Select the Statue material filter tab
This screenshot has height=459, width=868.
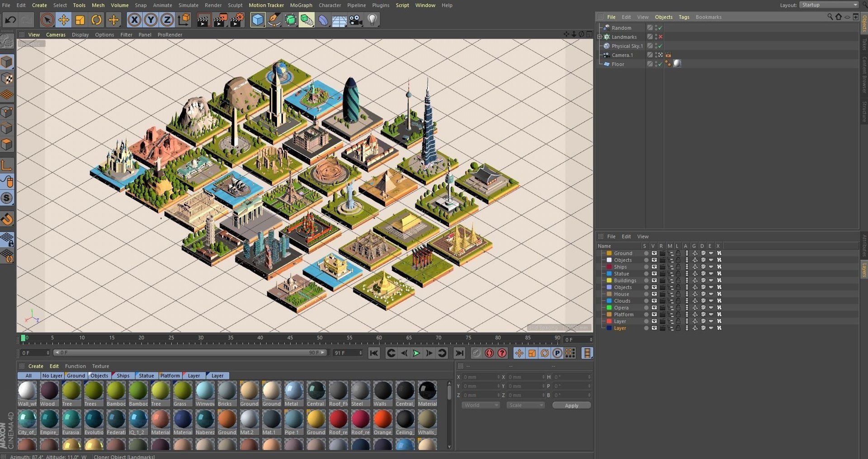coord(146,376)
